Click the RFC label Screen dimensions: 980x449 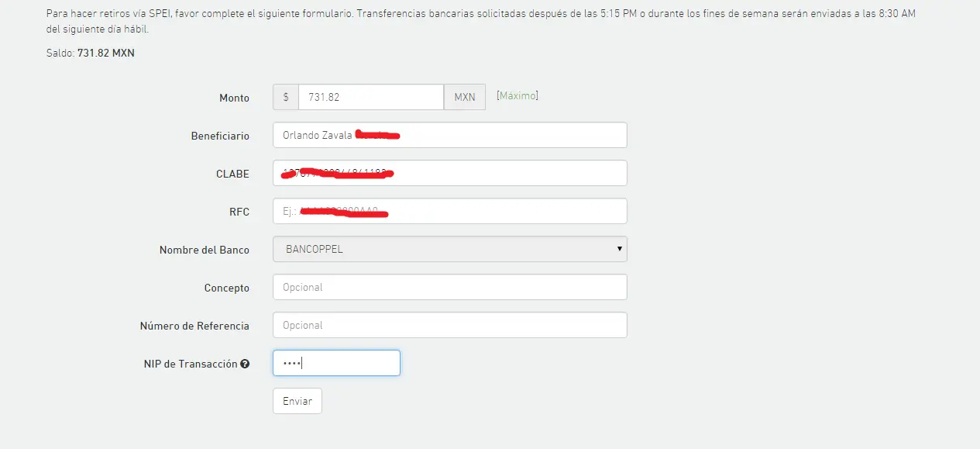coord(239,212)
